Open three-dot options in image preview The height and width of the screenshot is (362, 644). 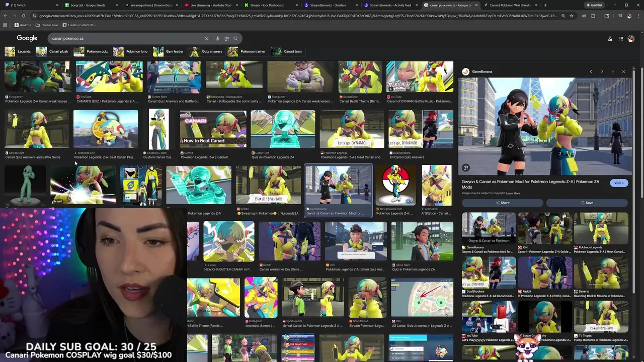point(613,71)
